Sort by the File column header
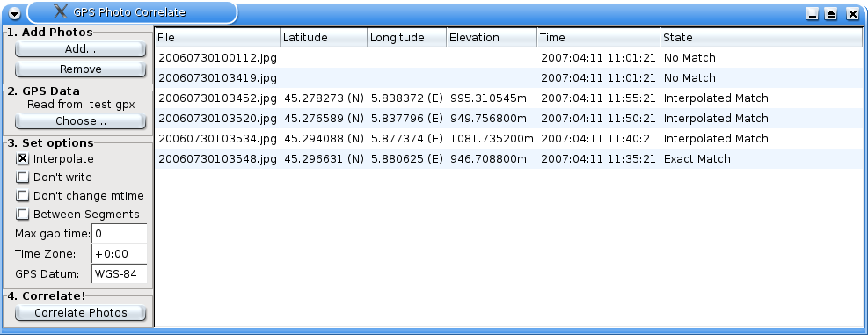This screenshot has width=868, height=335. pos(217,38)
